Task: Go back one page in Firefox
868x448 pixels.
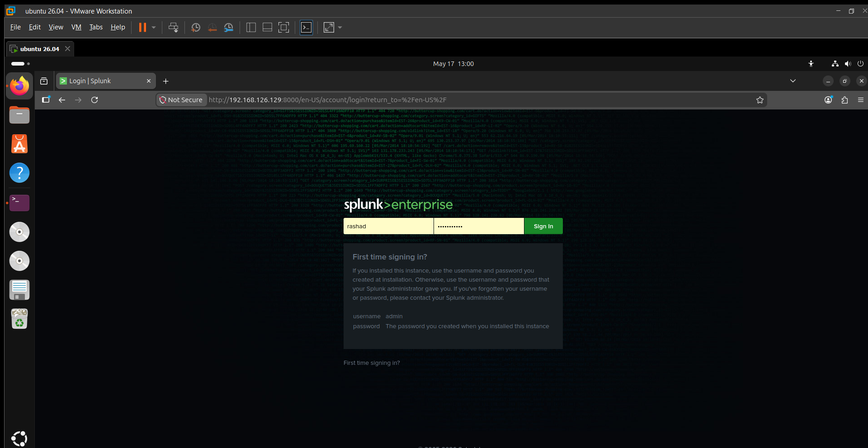Action: (x=62, y=100)
